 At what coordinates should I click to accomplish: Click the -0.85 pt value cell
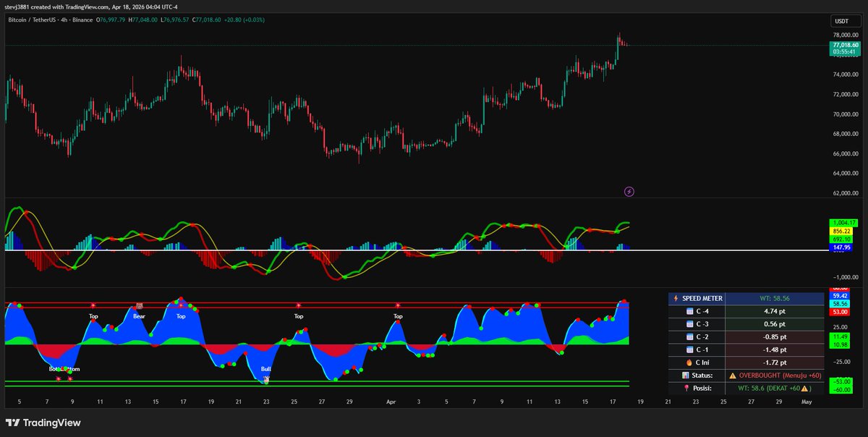(x=774, y=336)
